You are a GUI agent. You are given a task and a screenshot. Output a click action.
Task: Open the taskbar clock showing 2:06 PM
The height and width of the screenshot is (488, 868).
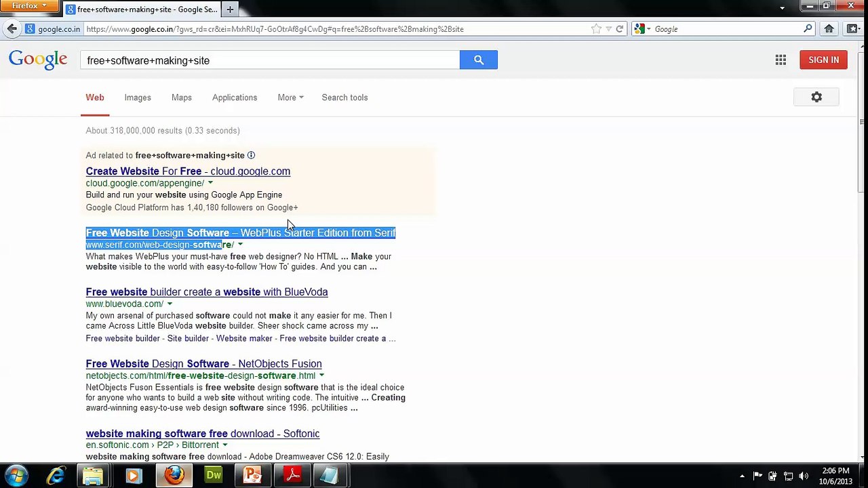(x=835, y=476)
